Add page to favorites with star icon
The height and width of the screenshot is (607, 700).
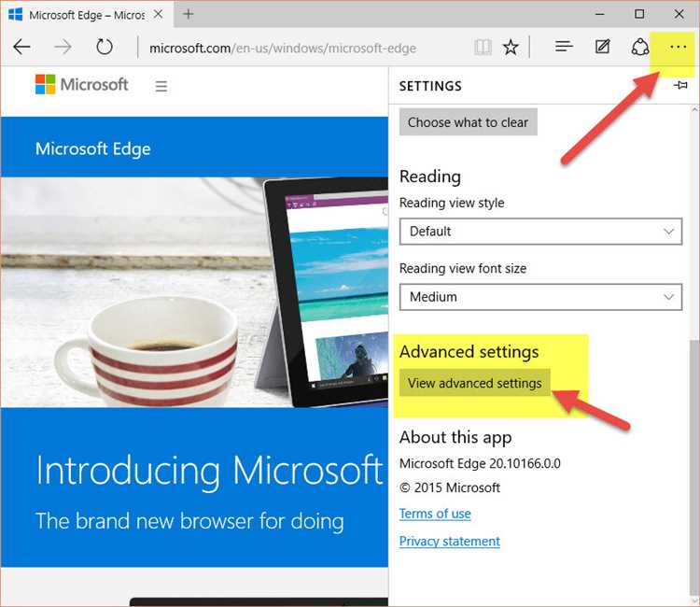[x=511, y=47]
